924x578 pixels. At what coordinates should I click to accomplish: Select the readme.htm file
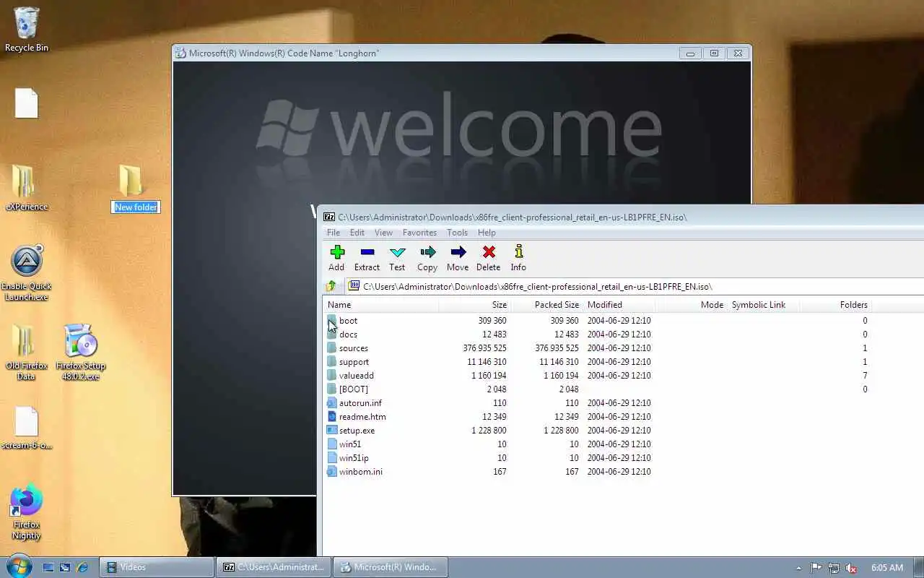362,417
